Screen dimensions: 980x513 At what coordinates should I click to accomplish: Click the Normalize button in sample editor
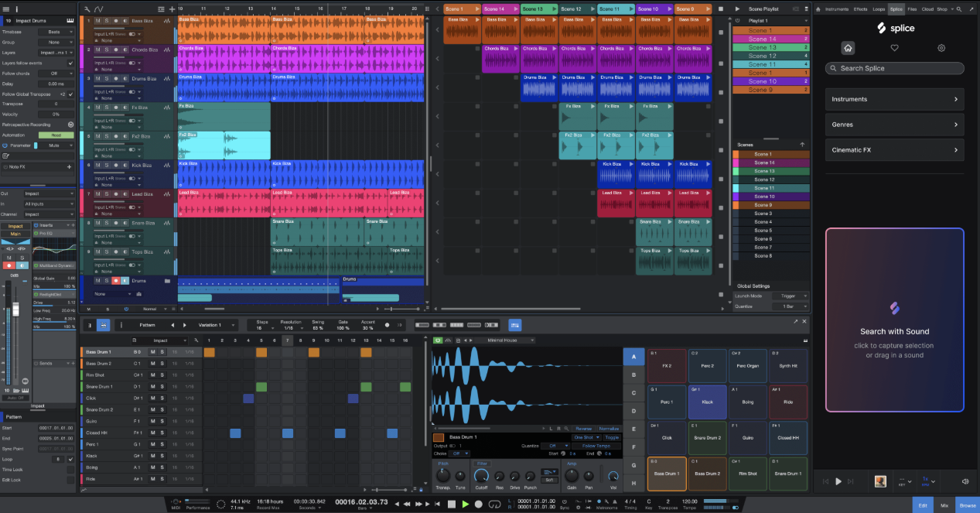(609, 428)
